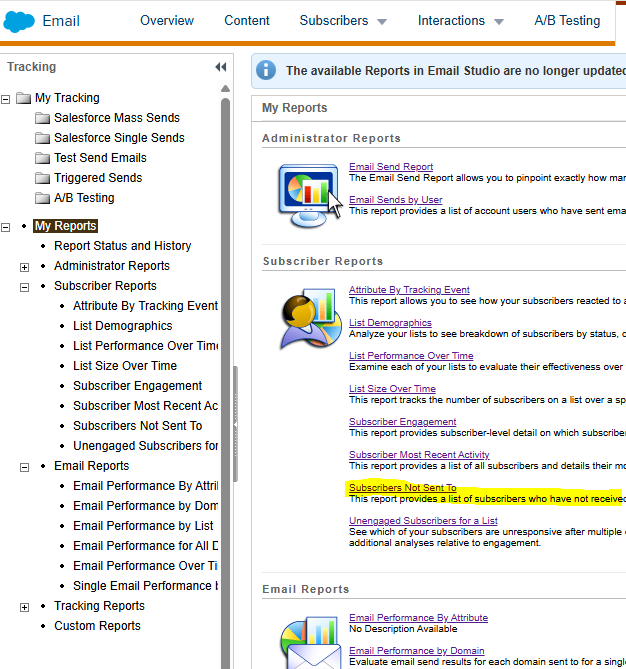
Task: Open the Email Send Report link
Action: 391,167
